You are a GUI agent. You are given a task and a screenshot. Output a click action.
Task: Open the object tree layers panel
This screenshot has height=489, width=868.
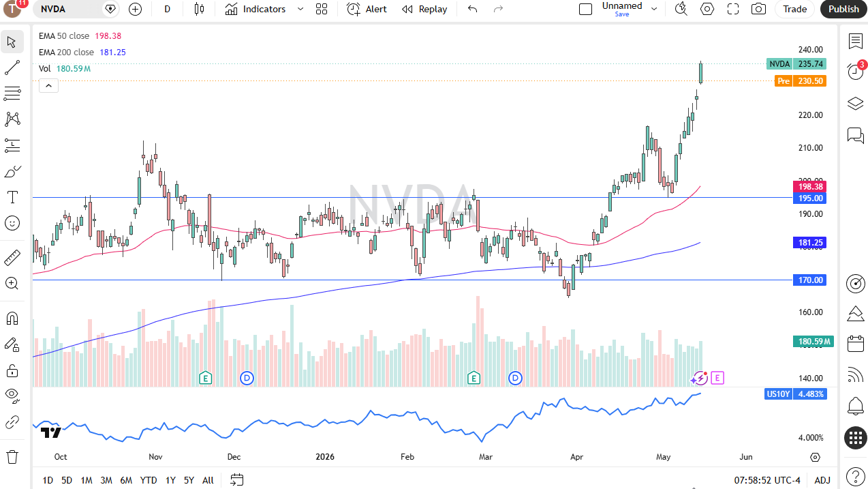(856, 104)
